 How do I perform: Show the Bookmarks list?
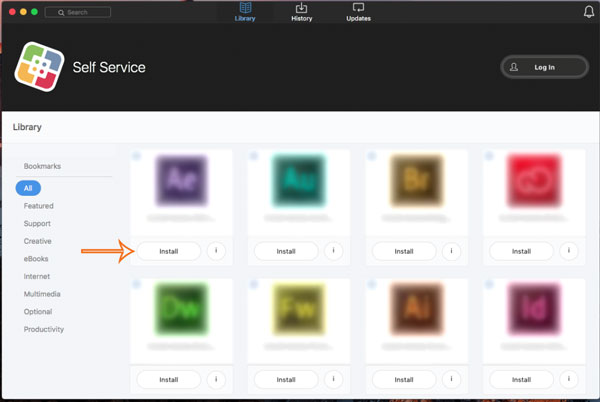coord(42,166)
